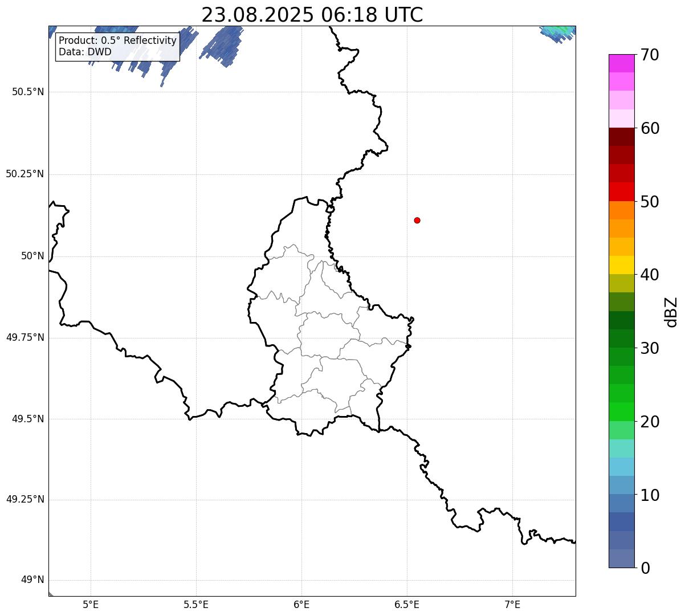Click the bright red colorbar segment
The width and height of the screenshot is (685, 616).
click(621, 191)
